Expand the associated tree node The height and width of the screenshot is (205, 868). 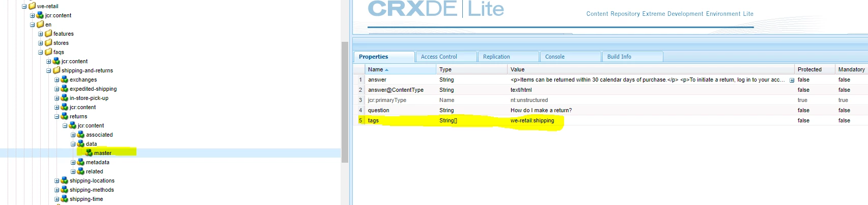(73, 135)
